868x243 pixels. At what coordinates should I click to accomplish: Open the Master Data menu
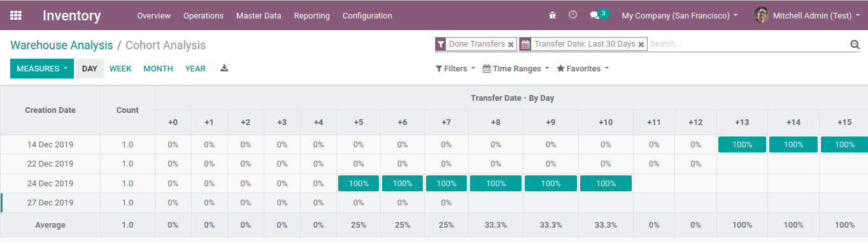click(x=259, y=15)
